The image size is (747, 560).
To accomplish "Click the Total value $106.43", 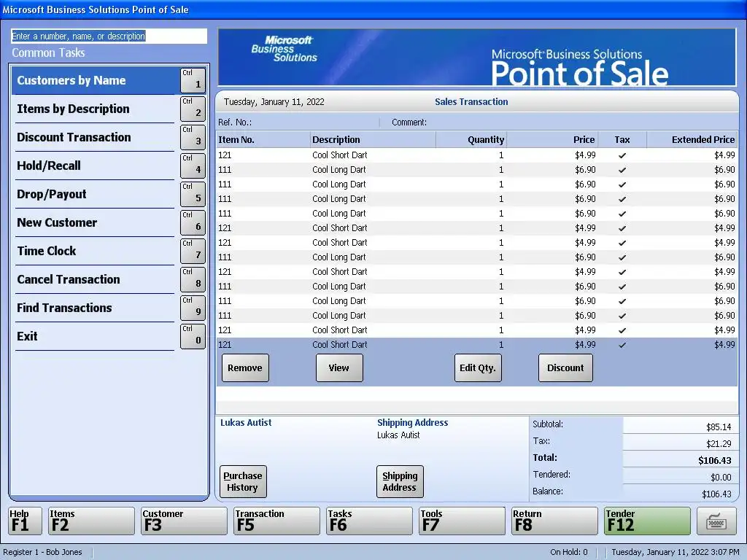I will 715,461.
